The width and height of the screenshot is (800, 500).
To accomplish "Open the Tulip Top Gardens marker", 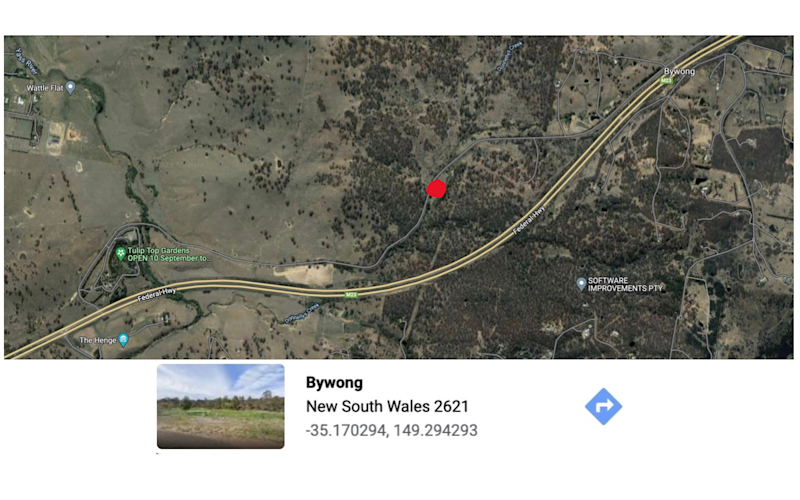I will pyautogui.click(x=120, y=254).
